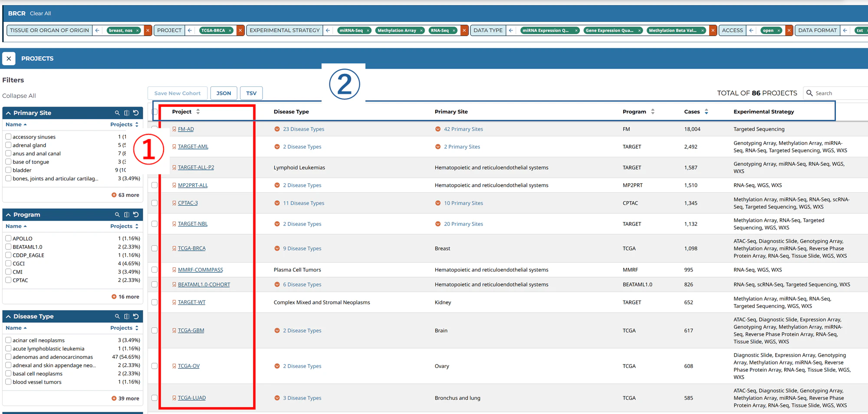
Task: Sort Disease Type filter by Projects count
Action: (125, 328)
